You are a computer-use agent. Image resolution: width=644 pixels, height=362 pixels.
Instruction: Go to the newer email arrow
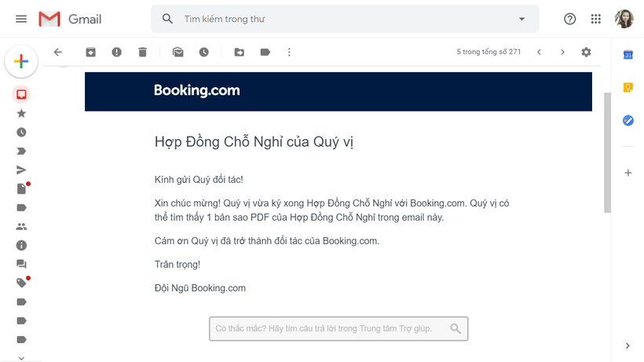[540, 52]
